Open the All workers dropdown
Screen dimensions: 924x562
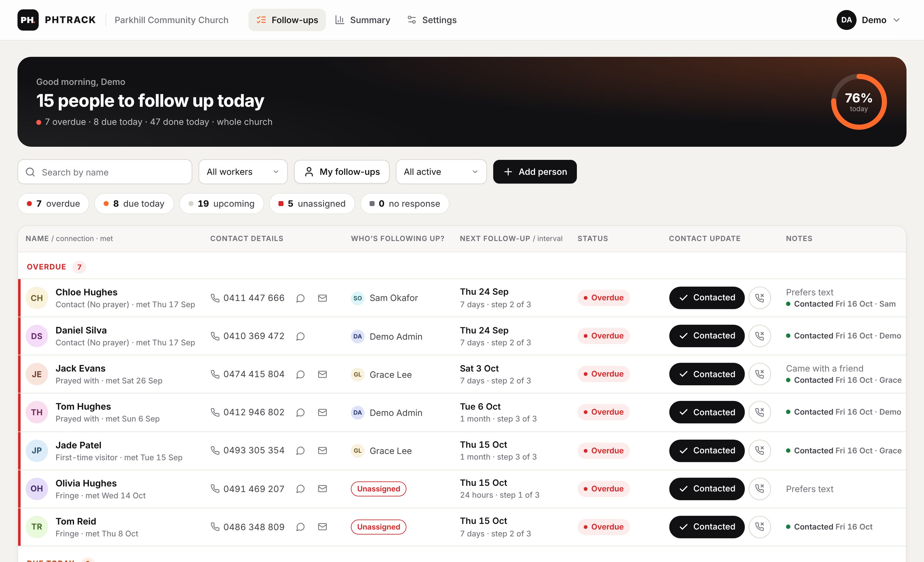point(243,172)
